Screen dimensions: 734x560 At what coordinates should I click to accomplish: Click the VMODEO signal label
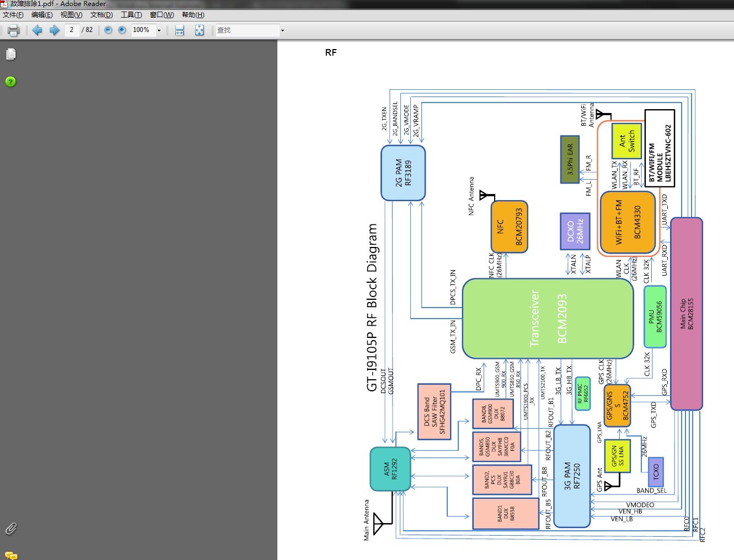coord(640,505)
